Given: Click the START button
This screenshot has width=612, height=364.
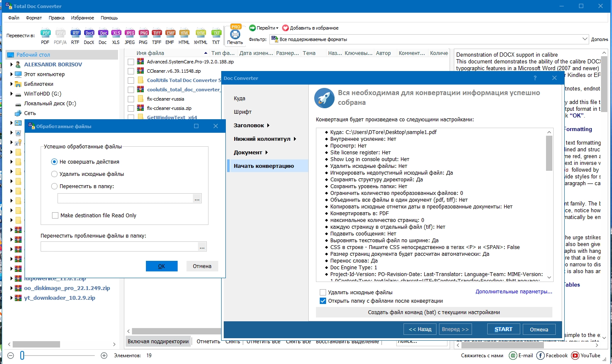Looking at the screenshot, I should point(503,329).
